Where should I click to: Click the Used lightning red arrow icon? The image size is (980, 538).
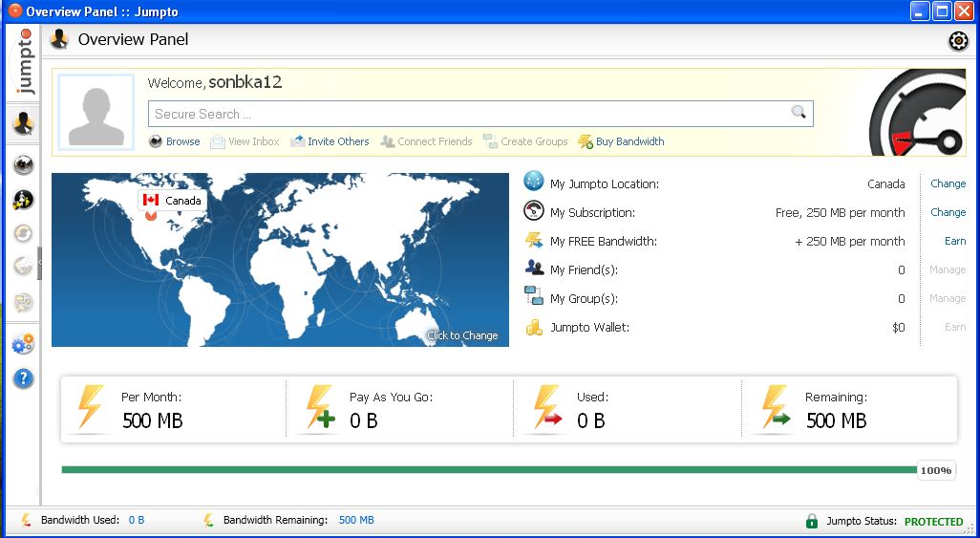[x=548, y=407]
